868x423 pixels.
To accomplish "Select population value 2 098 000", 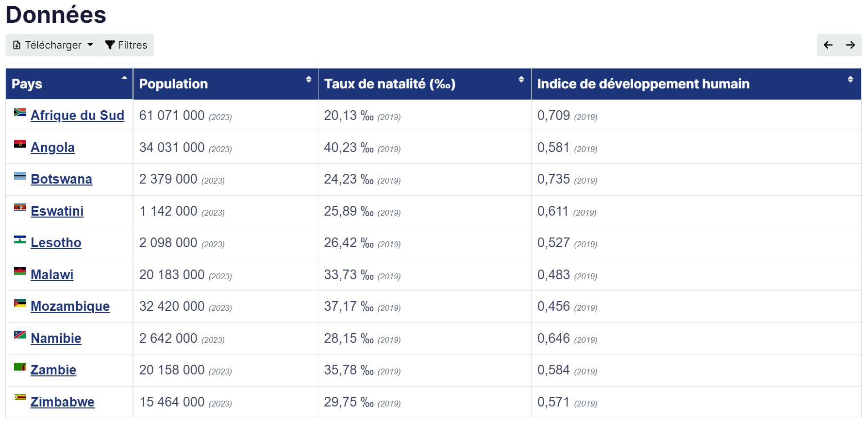I will (168, 243).
